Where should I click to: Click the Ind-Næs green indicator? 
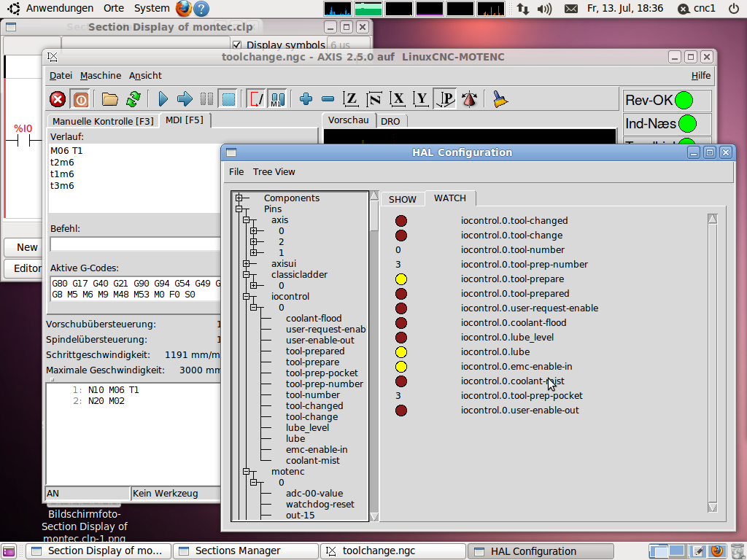[x=687, y=124]
